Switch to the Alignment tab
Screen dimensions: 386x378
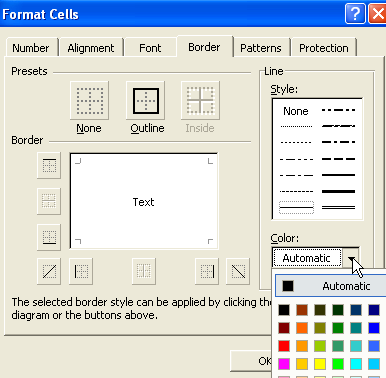pos(91,48)
